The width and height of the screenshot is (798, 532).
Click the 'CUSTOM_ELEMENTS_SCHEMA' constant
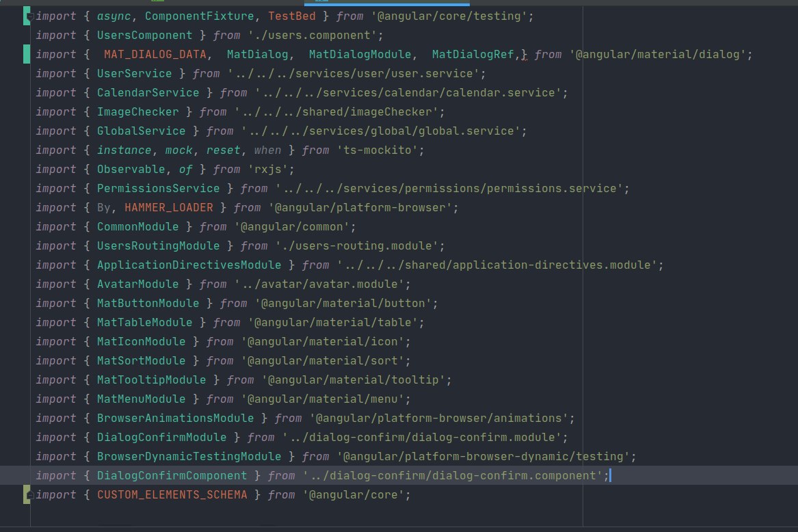pos(172,495)
